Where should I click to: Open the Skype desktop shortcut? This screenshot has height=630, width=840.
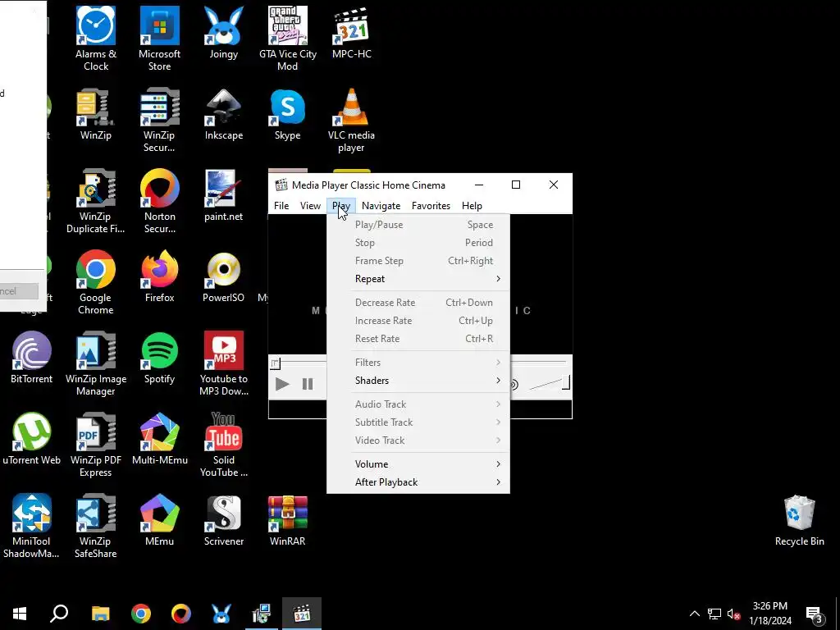coord(288,114)
